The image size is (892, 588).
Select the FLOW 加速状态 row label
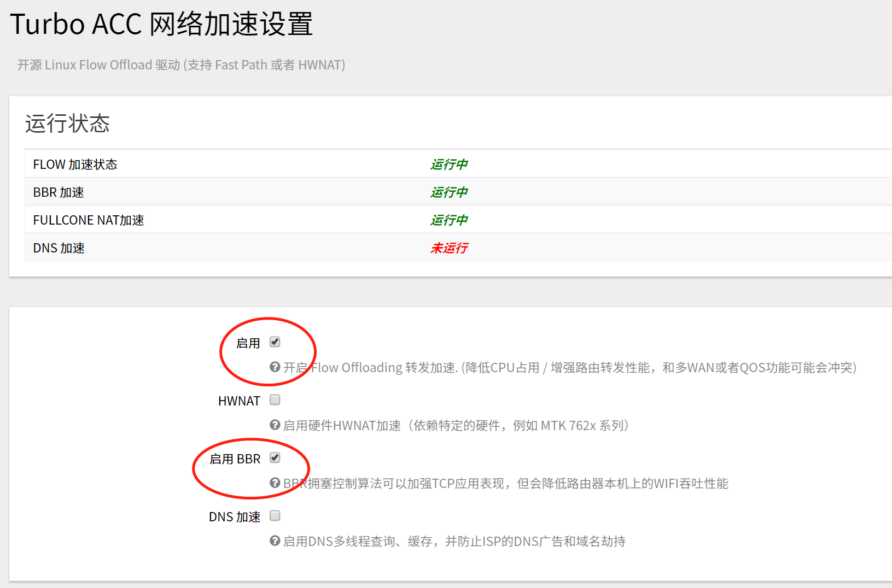click(75, 164)
